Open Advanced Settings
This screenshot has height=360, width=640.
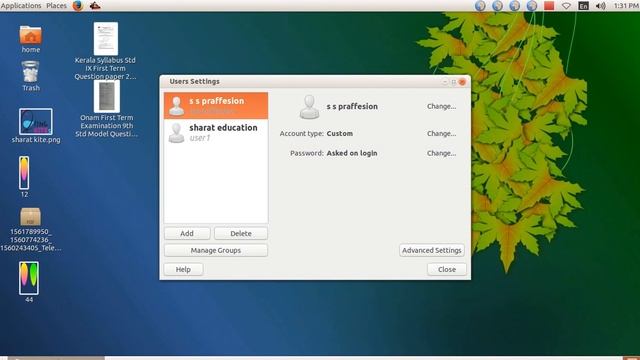(x=432, y=250)
